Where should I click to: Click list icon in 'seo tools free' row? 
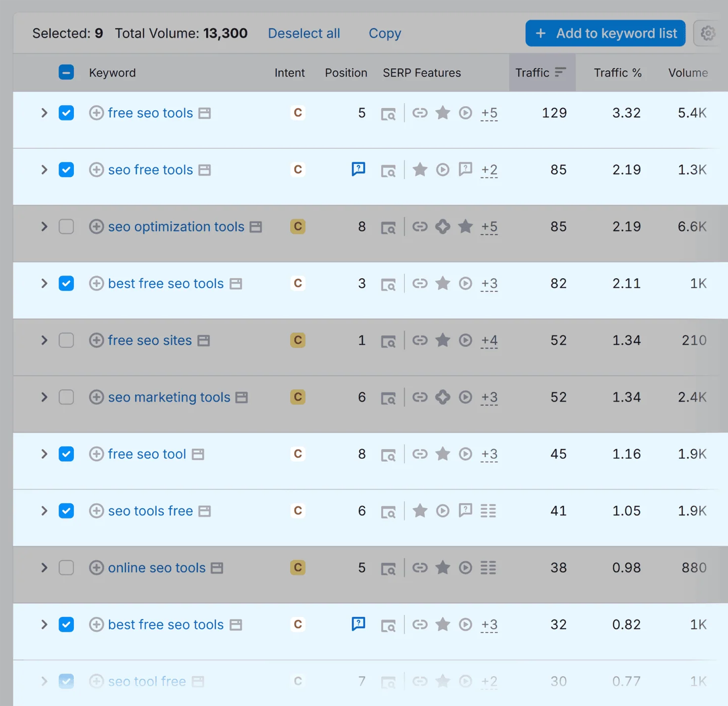tap(488, 511)
